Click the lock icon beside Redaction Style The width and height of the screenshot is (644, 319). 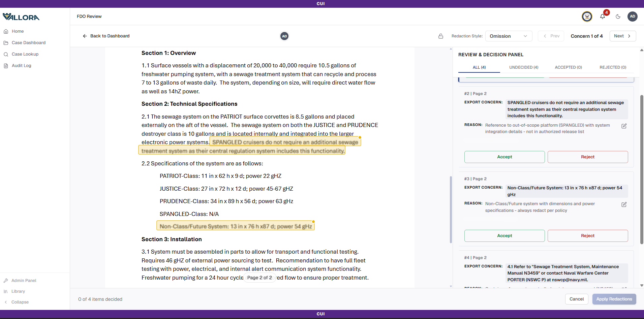click(x=441, y=36)
